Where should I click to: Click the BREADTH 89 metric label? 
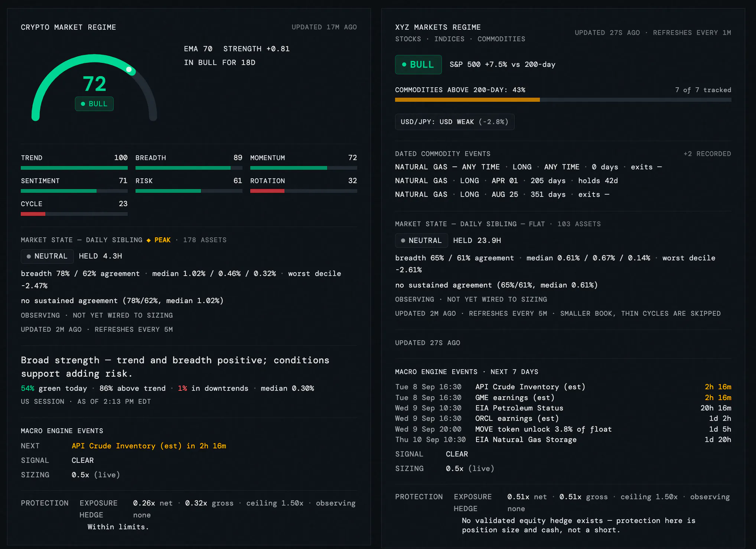click(189, 158)
